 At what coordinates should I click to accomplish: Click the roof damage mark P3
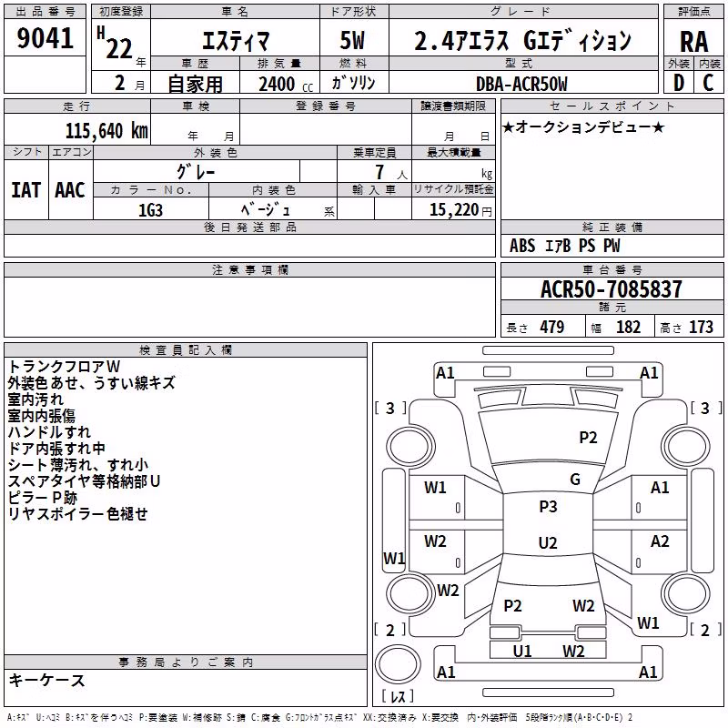548,507
